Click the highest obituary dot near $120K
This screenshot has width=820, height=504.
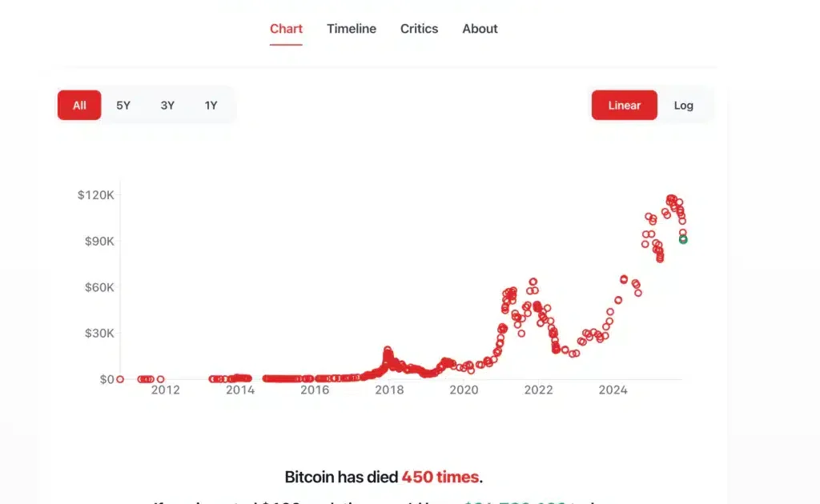click(669, 194)
